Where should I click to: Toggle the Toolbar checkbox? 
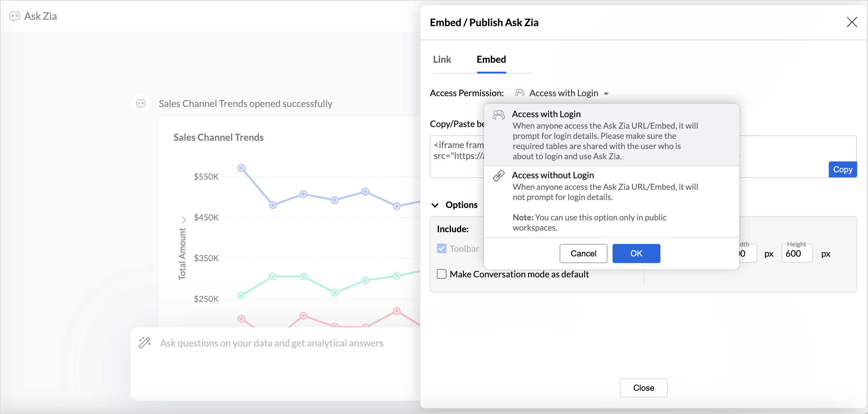[x=441, y=248]
